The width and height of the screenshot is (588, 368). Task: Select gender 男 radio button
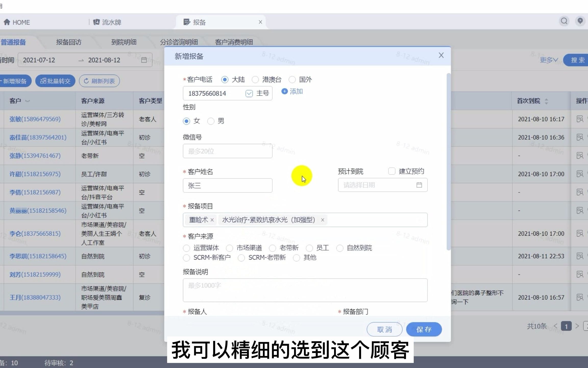pos(211,121)
